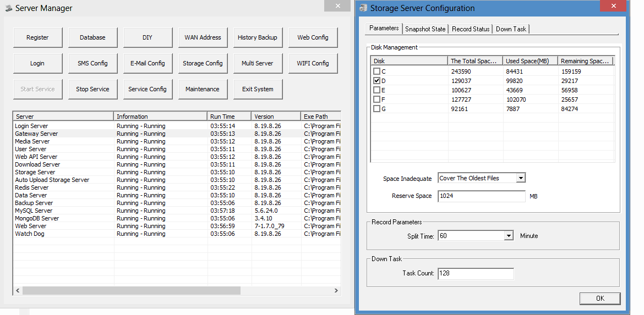Click the History Backup button
Screen dimensions: 644x315
(x=258, y=37)
